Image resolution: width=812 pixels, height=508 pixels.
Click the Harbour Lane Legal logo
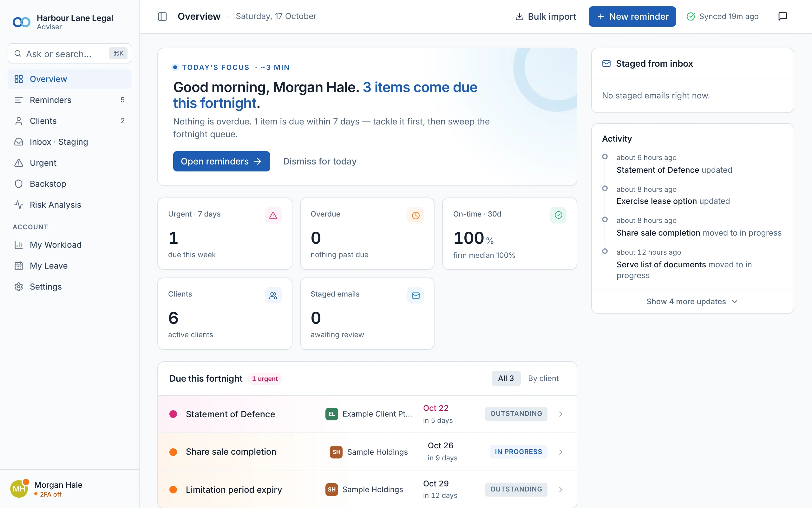click(22, 22)
